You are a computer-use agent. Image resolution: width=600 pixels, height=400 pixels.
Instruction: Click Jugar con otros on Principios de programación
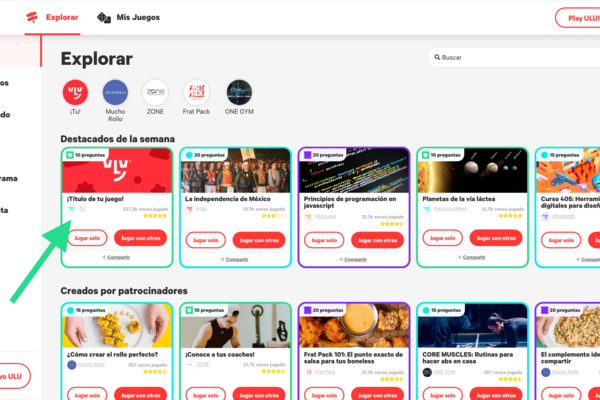(x=378, y=240)
